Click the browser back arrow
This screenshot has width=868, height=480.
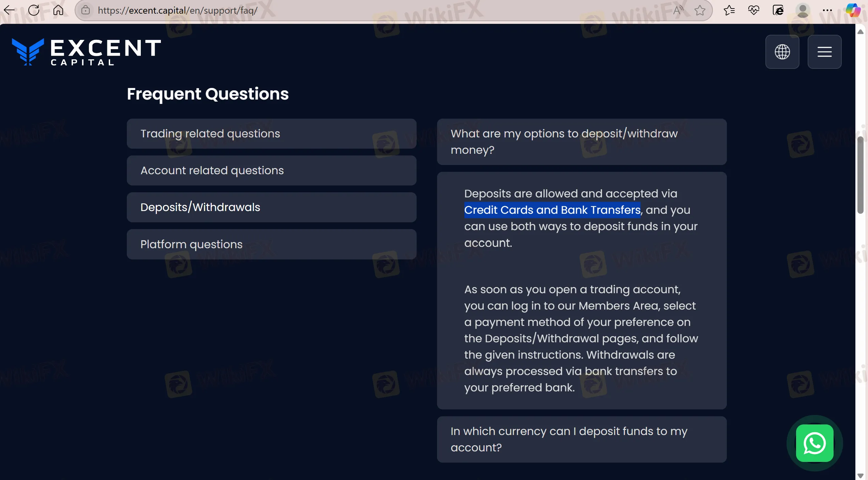(9, 10)
